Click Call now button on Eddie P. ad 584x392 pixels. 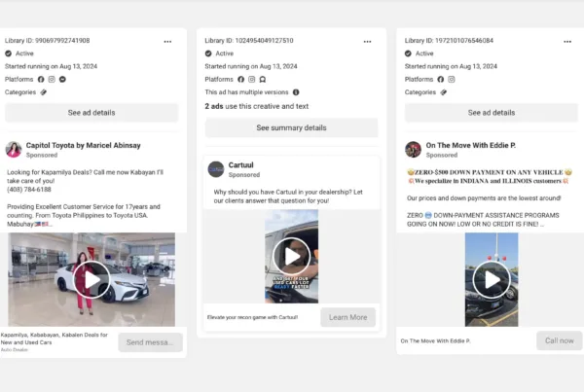(560, 340)
